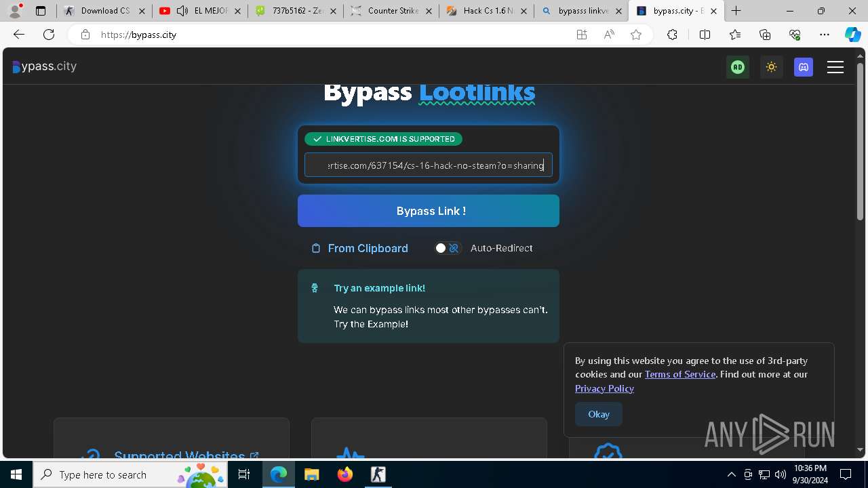Open the tab actions menu icon
This screenshot has width=868, height=488.
41,11
